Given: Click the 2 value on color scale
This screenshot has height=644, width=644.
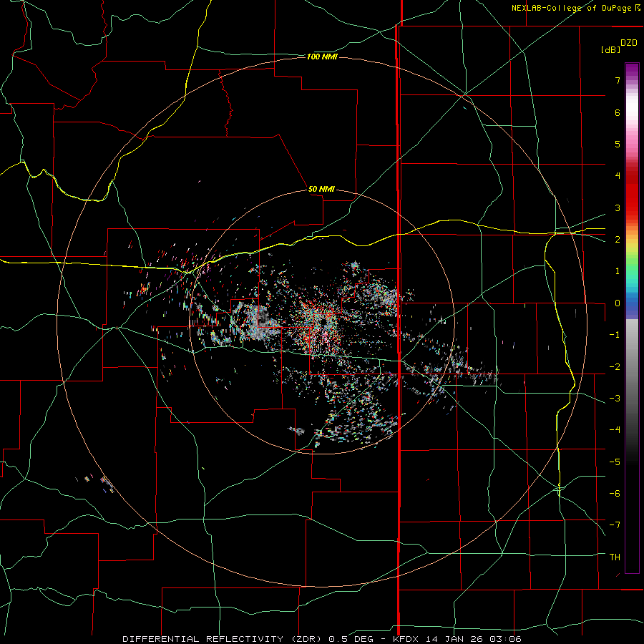Looking at the screenshot, I should [618, 240].
